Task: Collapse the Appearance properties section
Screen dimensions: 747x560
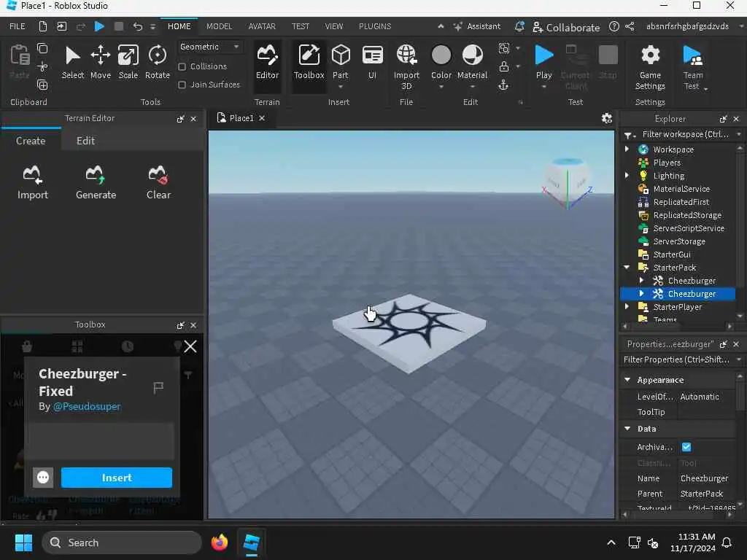Action: [627, 379]
